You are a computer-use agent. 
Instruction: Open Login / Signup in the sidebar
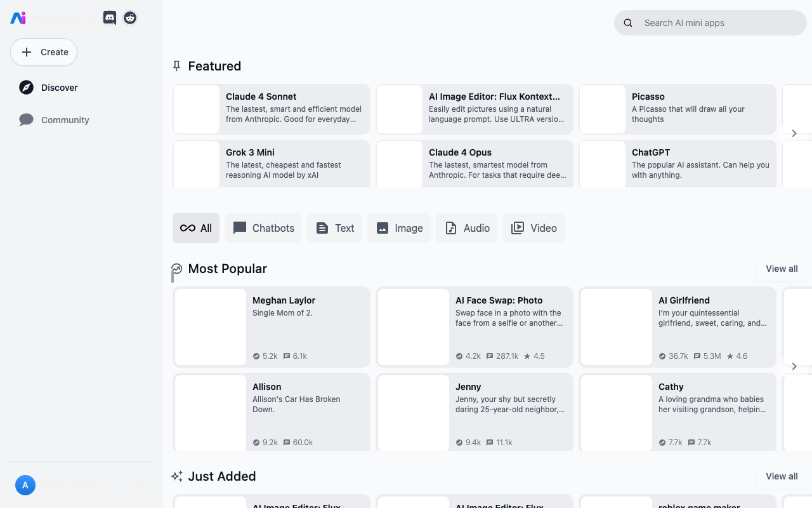coord(71,486)
